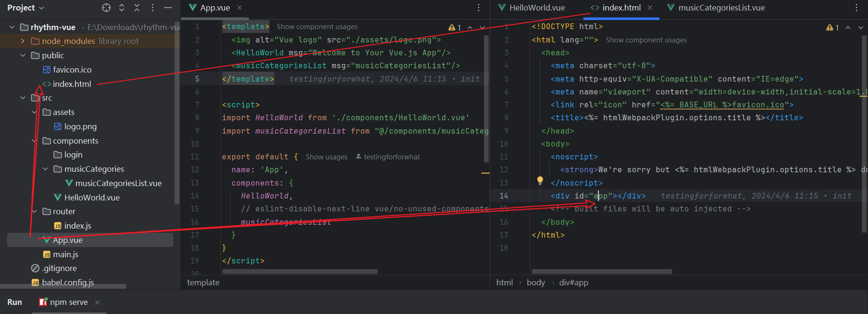
Task: Open the left editor tab options menu
Action: point(479,8)
